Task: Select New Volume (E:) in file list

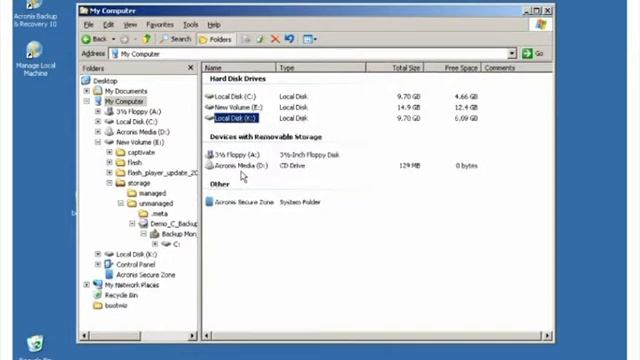Action: coord(238,107)
